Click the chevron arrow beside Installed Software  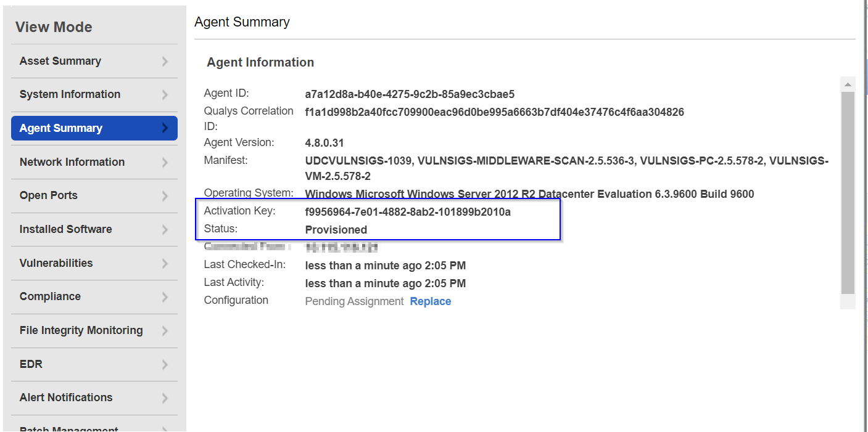[x=165, y=230]
